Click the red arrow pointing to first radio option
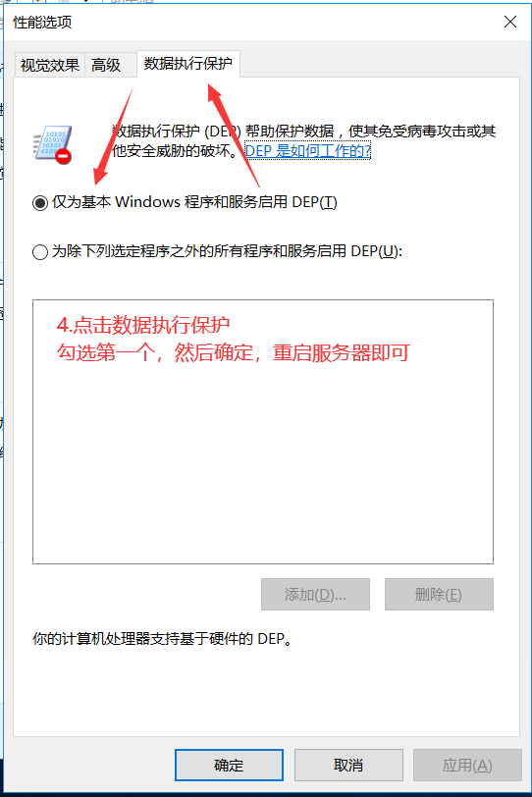532x797 pixels. [x=113, y=136]
